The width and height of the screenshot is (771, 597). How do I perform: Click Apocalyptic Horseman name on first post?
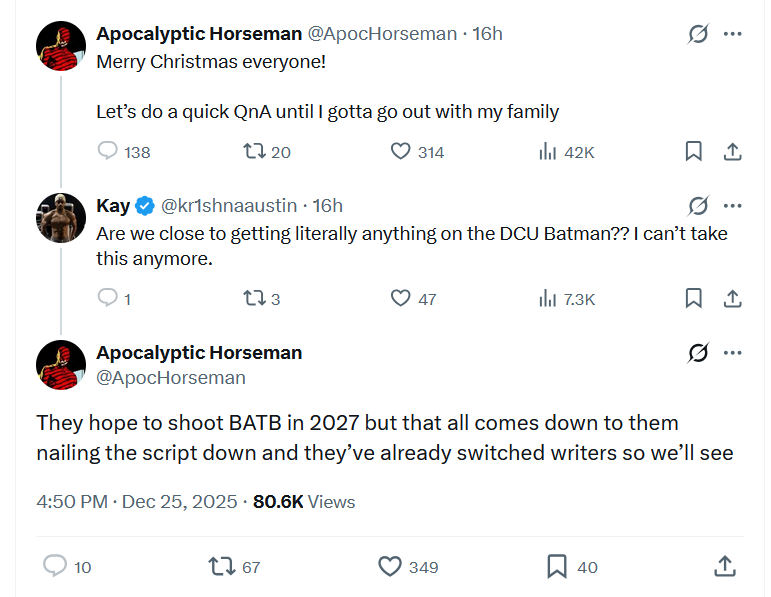pos(199,34)
